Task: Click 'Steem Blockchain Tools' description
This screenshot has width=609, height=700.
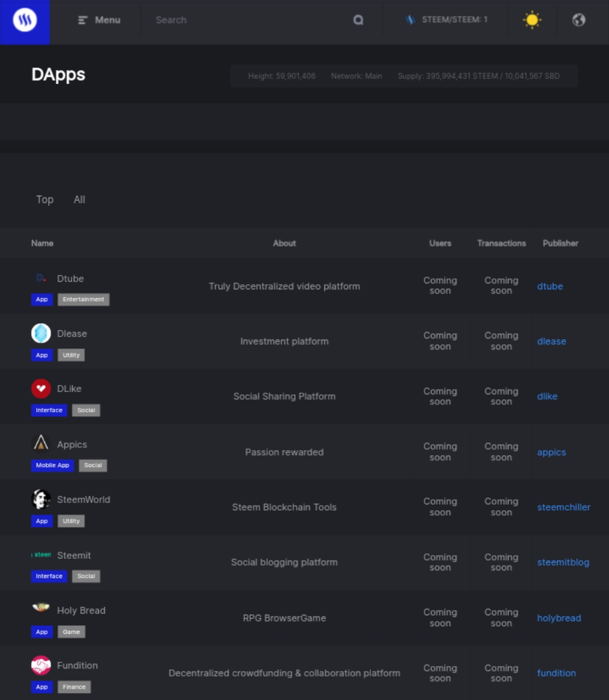Action: (x=284, y=507)
